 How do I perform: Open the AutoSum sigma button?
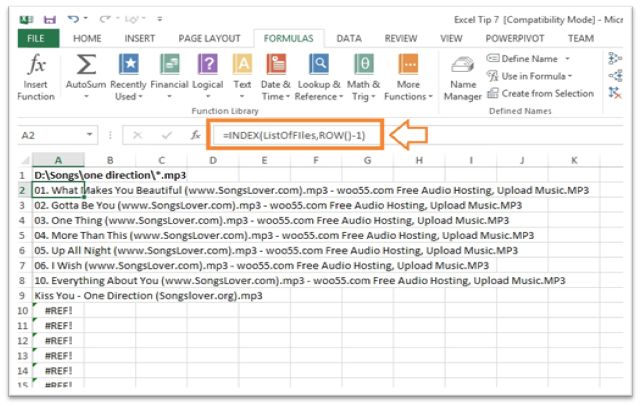coord(86,65)
